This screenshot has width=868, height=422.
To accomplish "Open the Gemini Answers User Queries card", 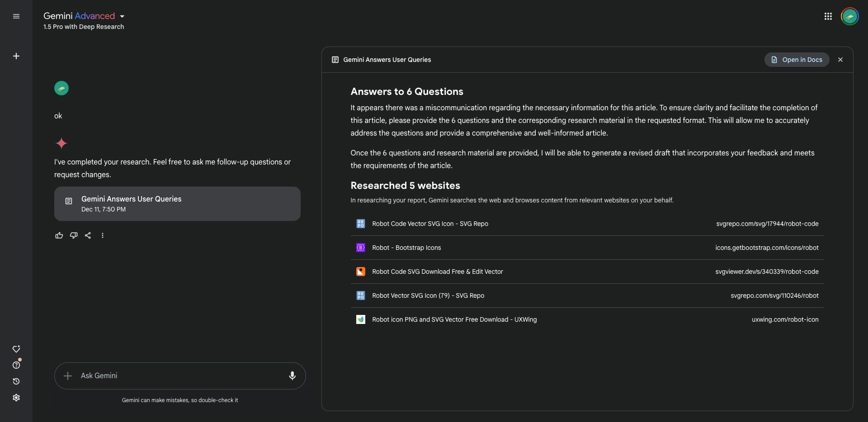I will [x=177, y=204].
